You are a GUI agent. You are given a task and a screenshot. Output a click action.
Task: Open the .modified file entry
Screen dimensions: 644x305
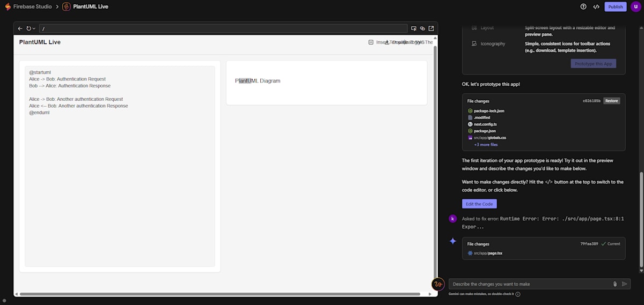(478, 117)
